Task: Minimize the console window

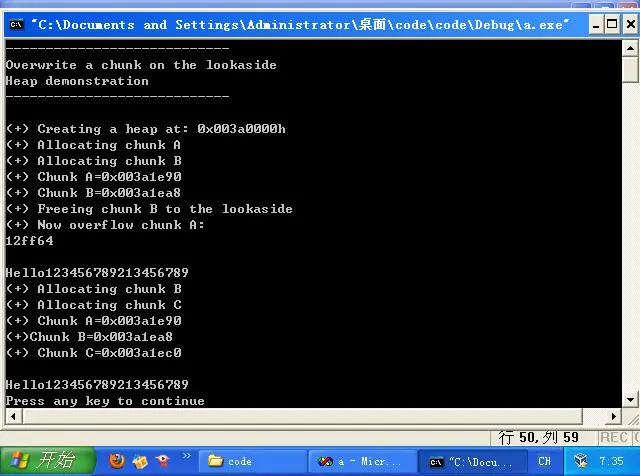Action: click(x=596, y=25)
